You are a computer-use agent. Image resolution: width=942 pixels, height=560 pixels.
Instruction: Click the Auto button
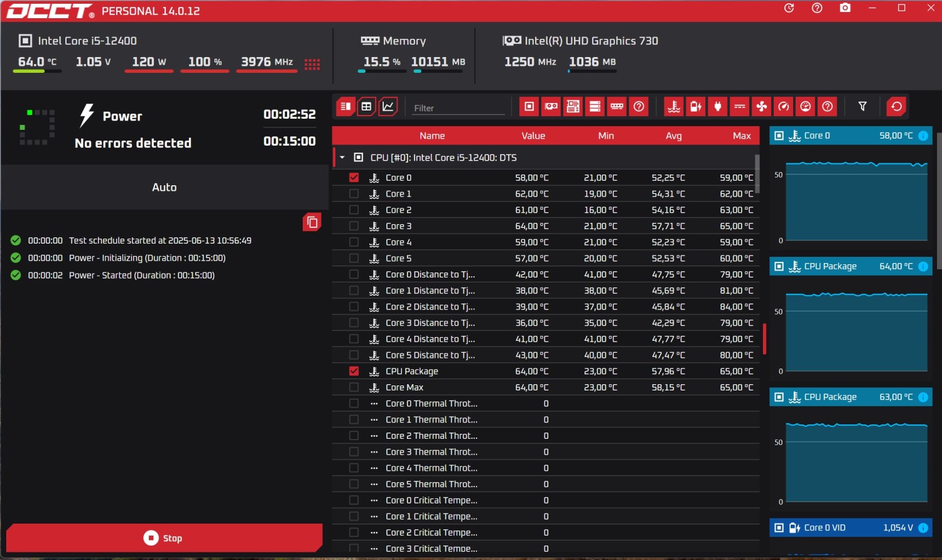pyautogui.click(x=164, y=187)
